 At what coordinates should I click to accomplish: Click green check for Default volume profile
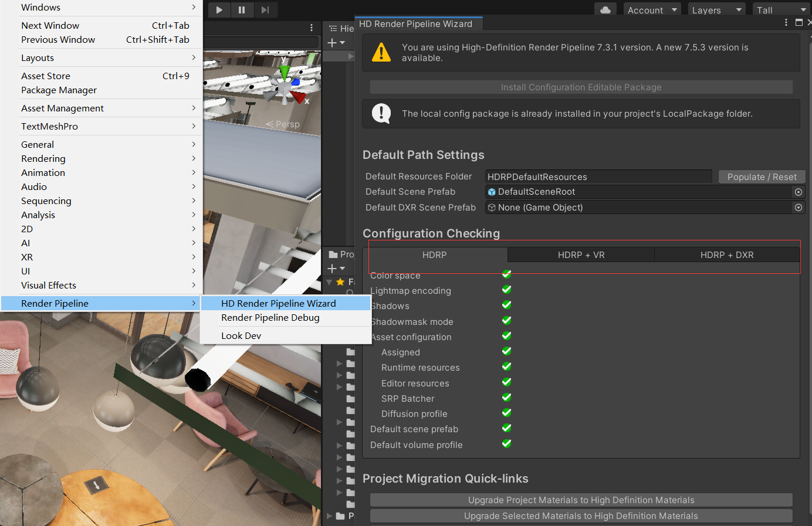[507, 443]
